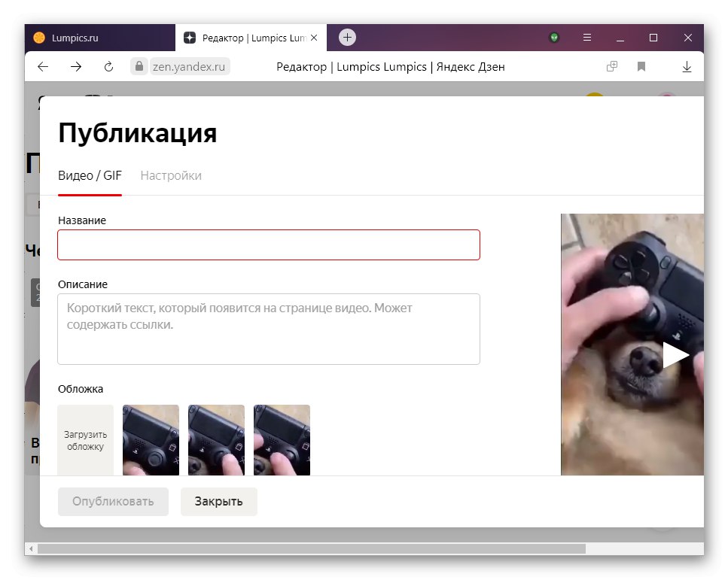
Task: Bookmark this page using the flag icon
Action: [x=641, y=66]
